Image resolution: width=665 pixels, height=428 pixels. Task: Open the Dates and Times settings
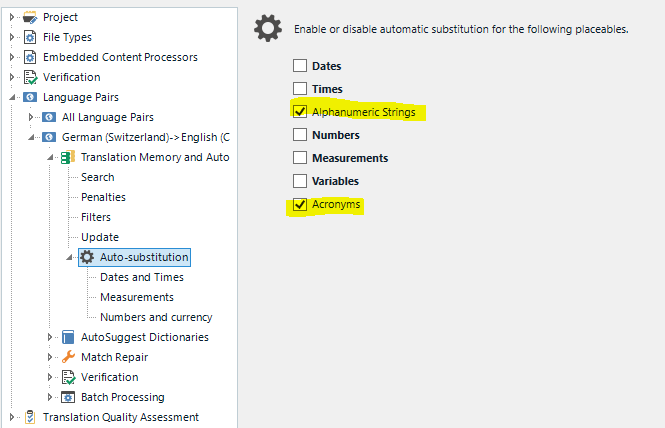coord(141,277)
